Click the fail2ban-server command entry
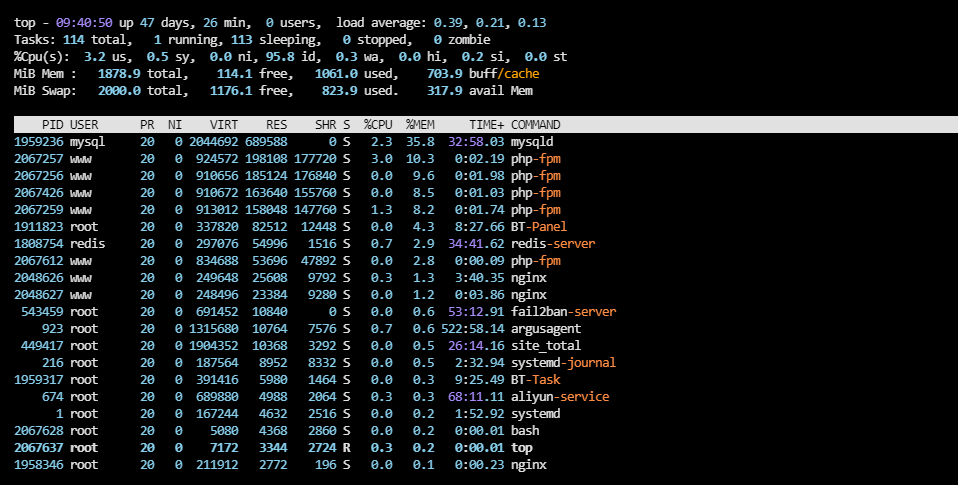958x485 pixels. (563, 311)
